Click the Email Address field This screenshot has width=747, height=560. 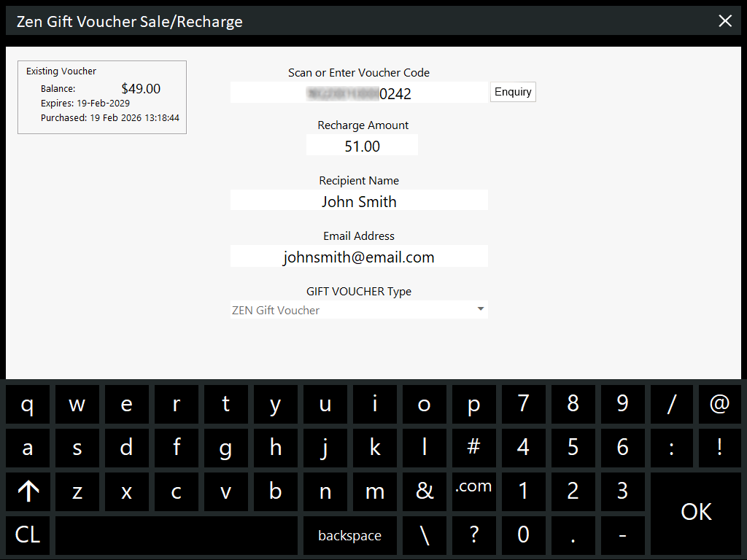tap(359, 256)
